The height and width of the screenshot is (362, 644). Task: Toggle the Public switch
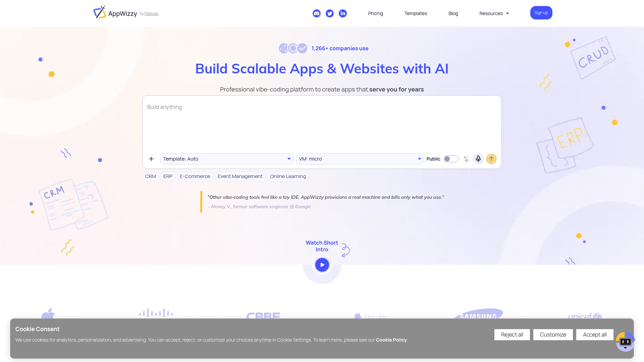point(451,159)
